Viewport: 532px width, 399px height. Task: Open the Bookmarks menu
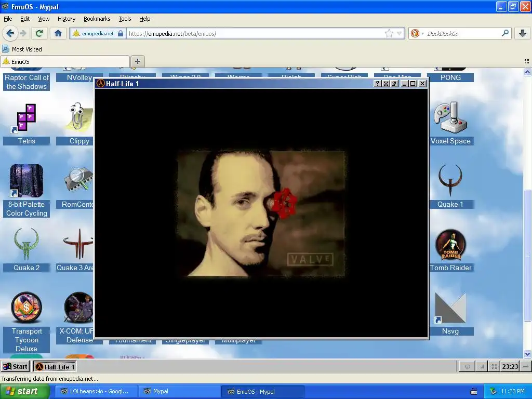97,19
